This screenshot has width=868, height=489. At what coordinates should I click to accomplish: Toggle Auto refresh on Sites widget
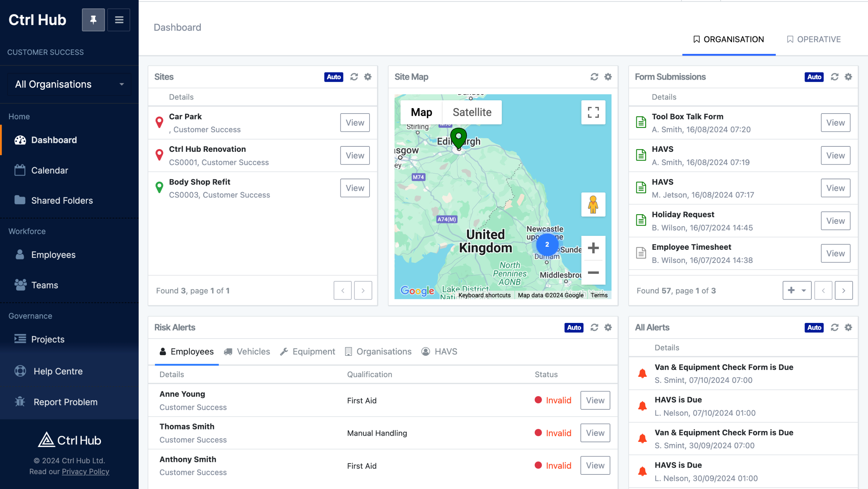point(333,77)
